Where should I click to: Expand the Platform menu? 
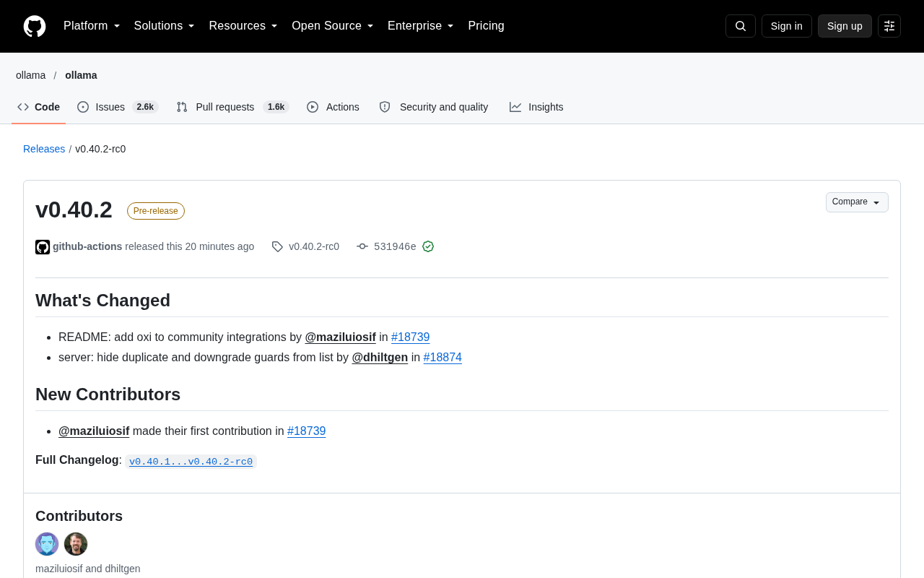[92, 26]
